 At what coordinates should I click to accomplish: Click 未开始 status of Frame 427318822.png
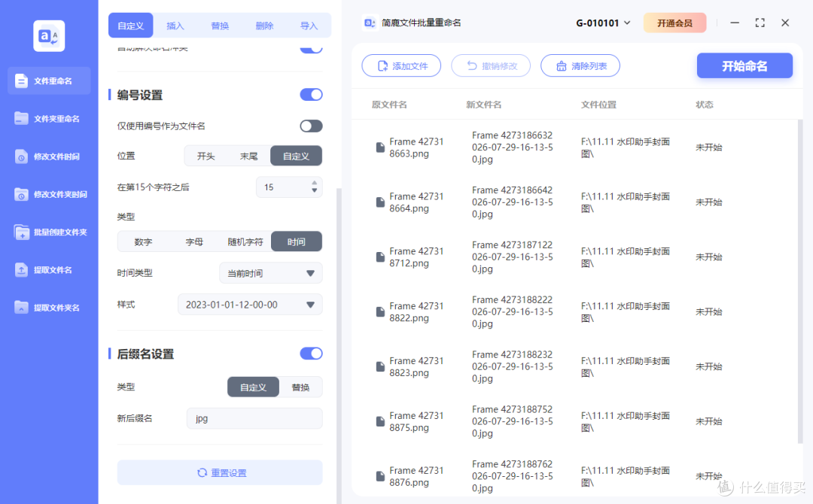[x=708, y=312]
